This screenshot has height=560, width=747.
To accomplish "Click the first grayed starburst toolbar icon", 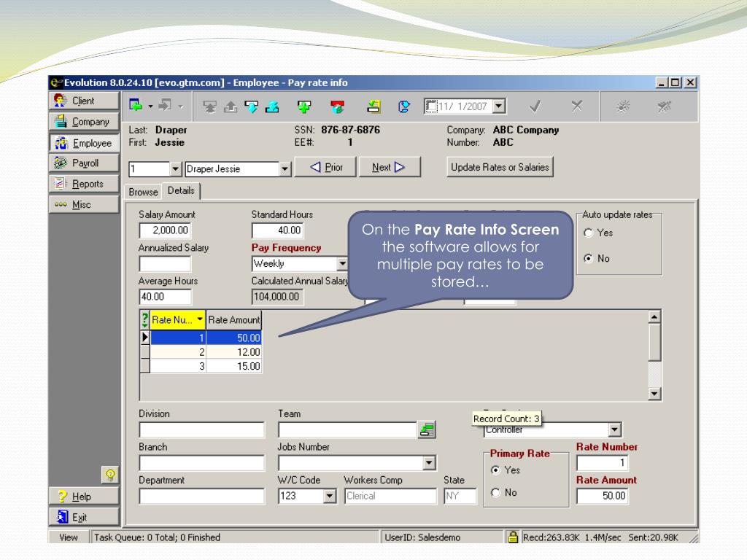I will click(623, 106).
